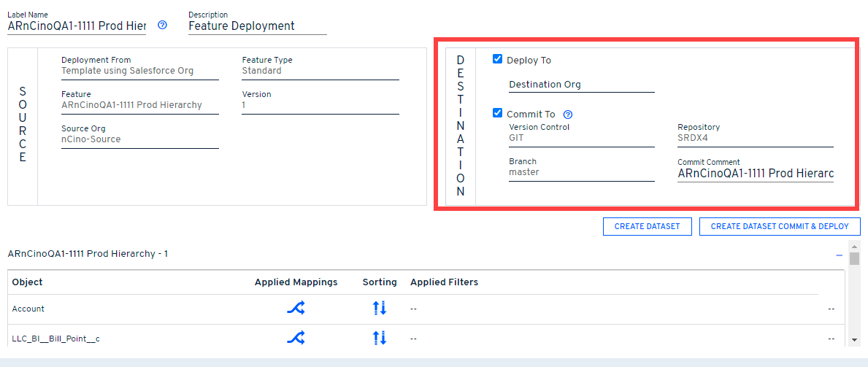Open Applied Mappings icon for LLC_BI__Bill_Point__c
The width and height of the screenshot is (868, 367).
(x=296, y=338)
